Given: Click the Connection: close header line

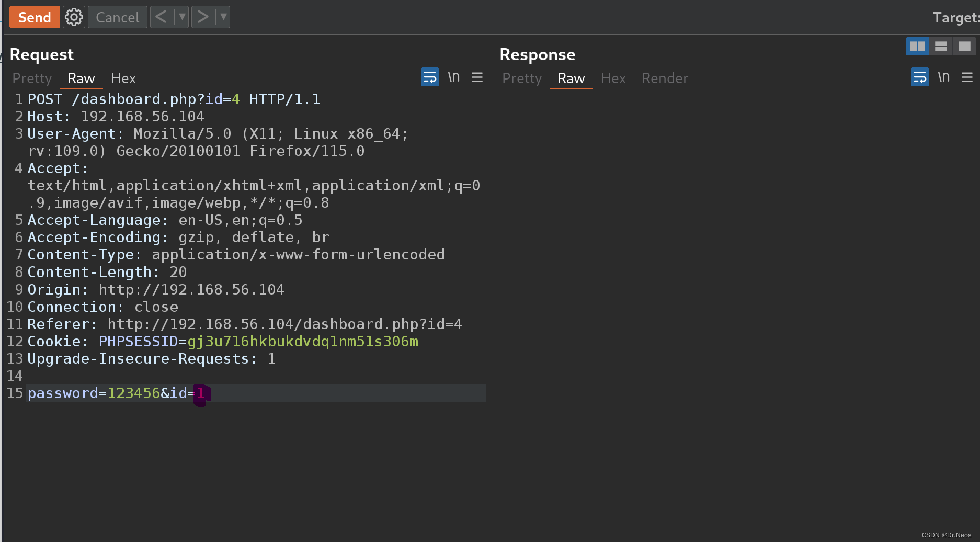Looking at the screenshot, I should coord(103,307).
